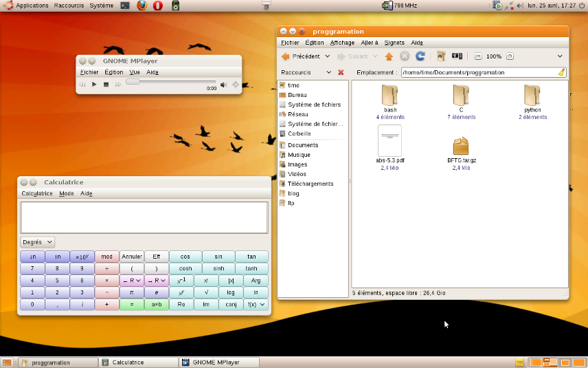This screenshot has width=588, height=368.
Task: Select the C folder icon
Action: click(461, 95)
